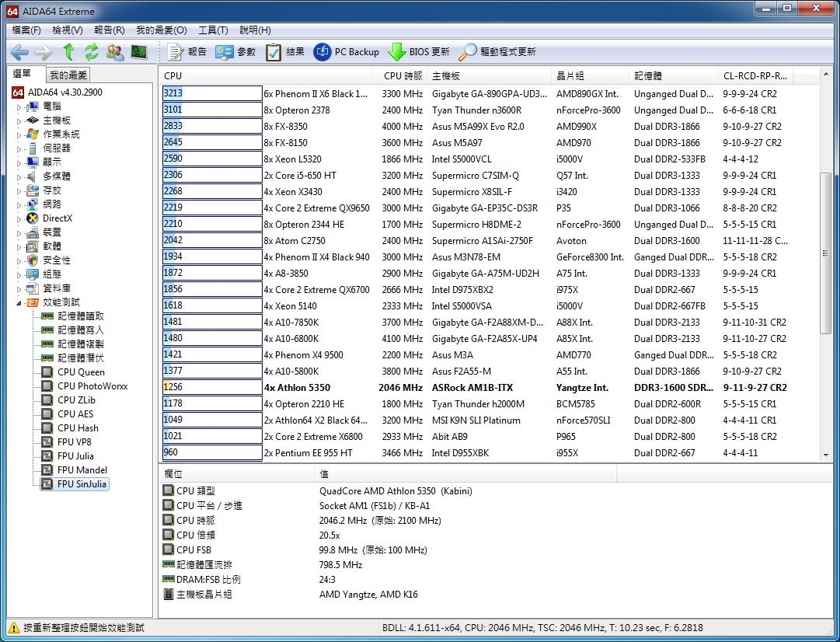Click the blue Back arrow icon
This screenshot has height=642, width=840.
click(19, 52)
